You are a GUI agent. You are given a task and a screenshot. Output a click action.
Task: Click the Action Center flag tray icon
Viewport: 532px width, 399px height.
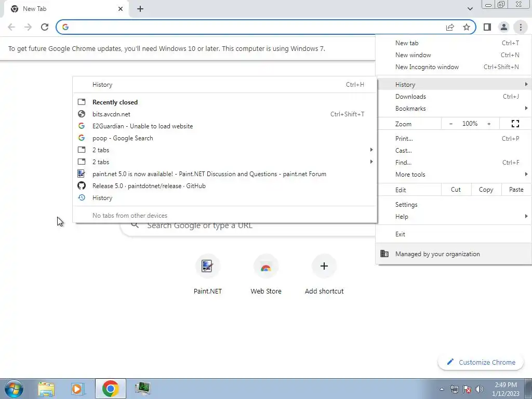click(467, 389)
